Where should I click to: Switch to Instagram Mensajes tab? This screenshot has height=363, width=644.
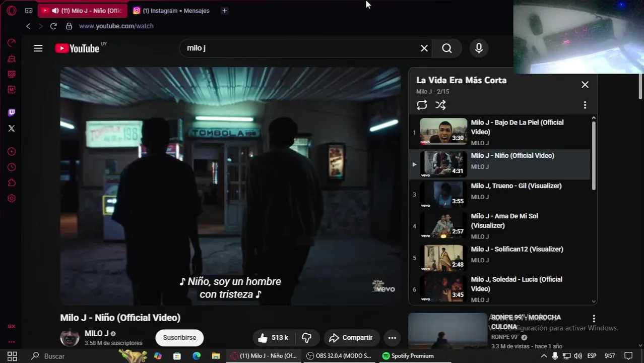coord(171,11)
